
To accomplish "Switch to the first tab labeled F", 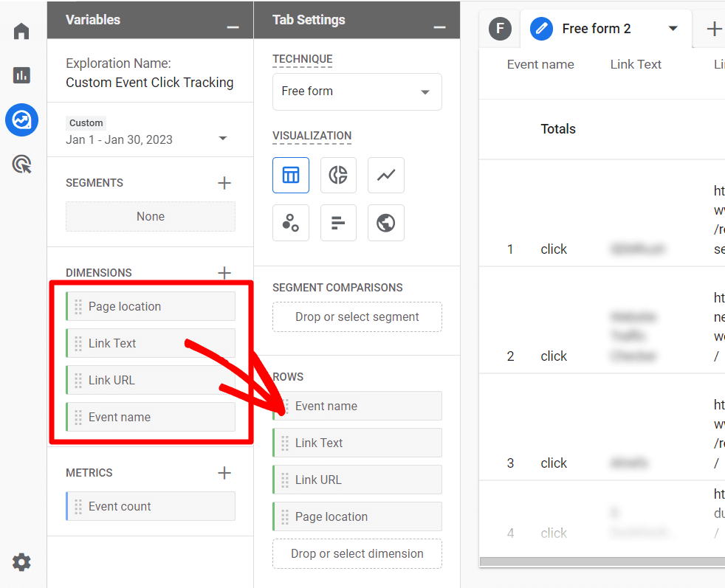I will [x=500, y=29].
